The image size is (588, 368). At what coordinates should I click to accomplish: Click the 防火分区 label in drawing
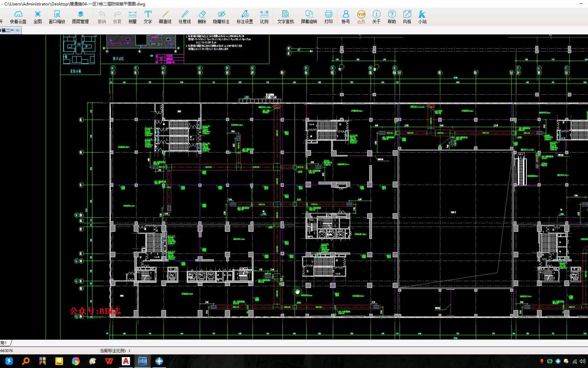pyautogui.click(x=118, y=59)
